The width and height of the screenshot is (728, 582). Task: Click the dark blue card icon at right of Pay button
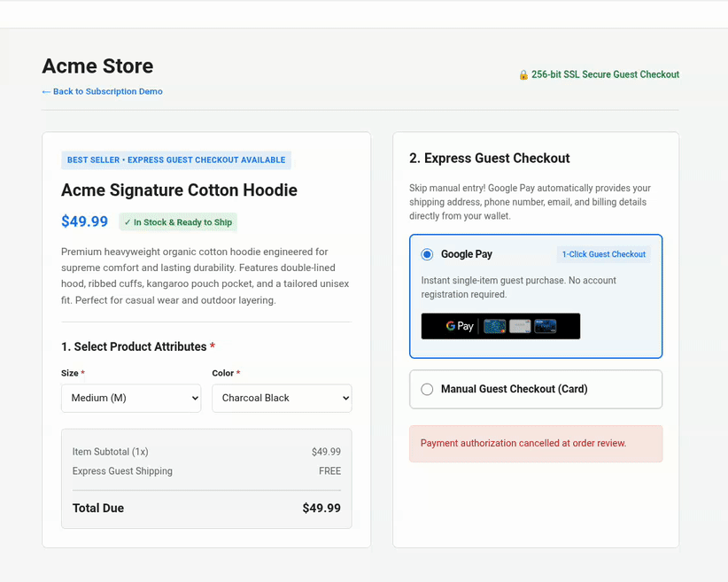tap(545, 327)
